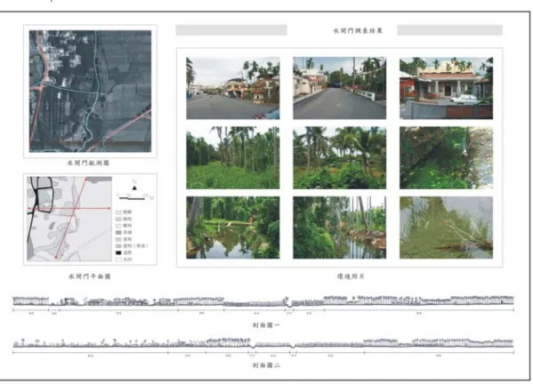Click the 水閘門航測圖 caption
Image resolution: width=533 pixels, height=392 pixels.
point(88,163)
